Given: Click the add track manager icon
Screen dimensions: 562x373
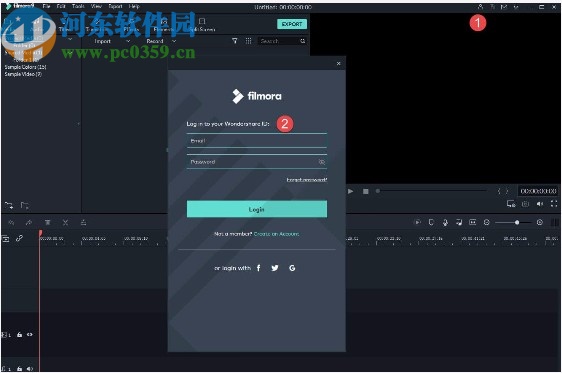Looking at the screenshot, I should (x=6, y=238).
